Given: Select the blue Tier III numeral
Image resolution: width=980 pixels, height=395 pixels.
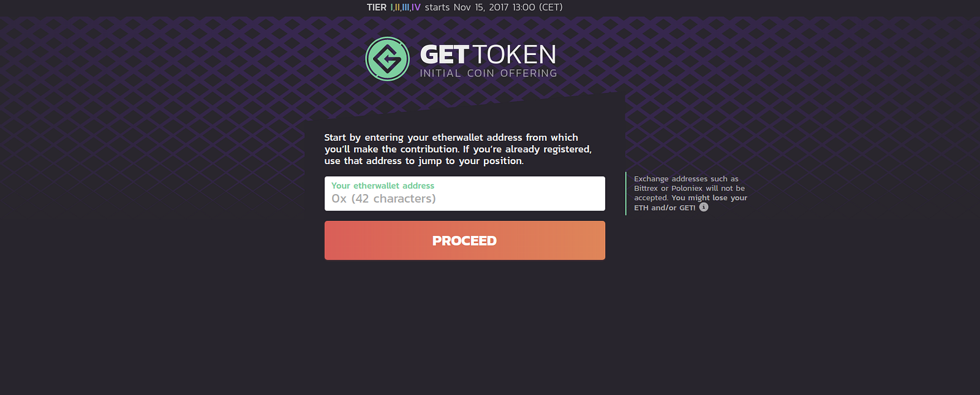Looking at the screenshot, I should (x=405, y=7).
